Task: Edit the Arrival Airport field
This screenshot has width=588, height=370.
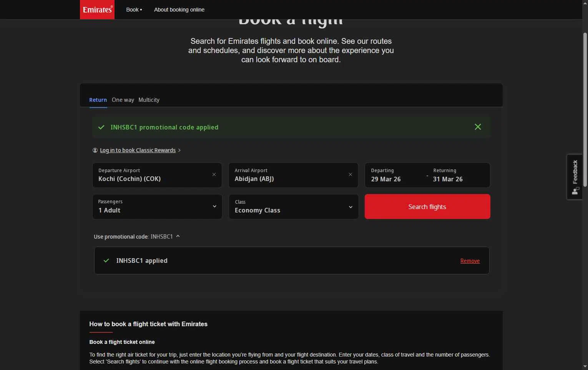Action: click(x=294, y=175)
